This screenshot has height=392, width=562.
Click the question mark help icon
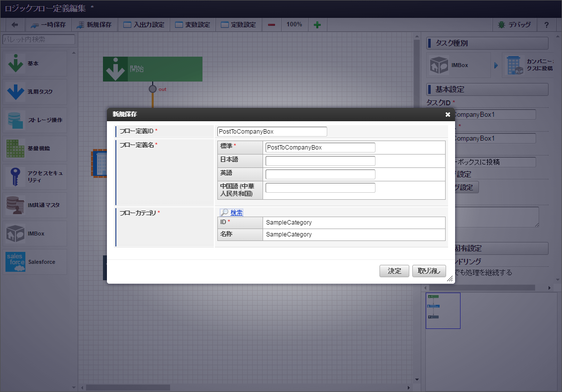[x=546, y=25]
